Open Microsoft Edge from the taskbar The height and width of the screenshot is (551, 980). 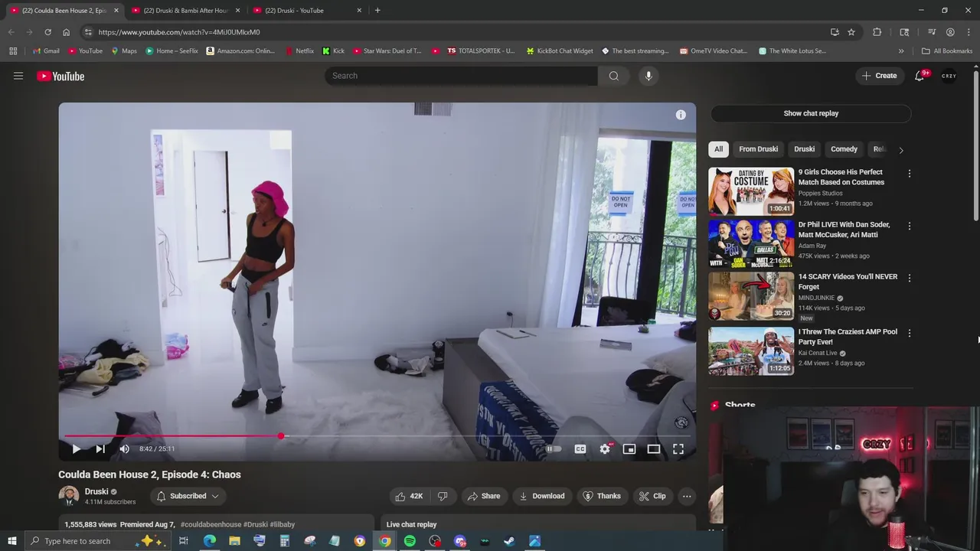tap(209, 541)
